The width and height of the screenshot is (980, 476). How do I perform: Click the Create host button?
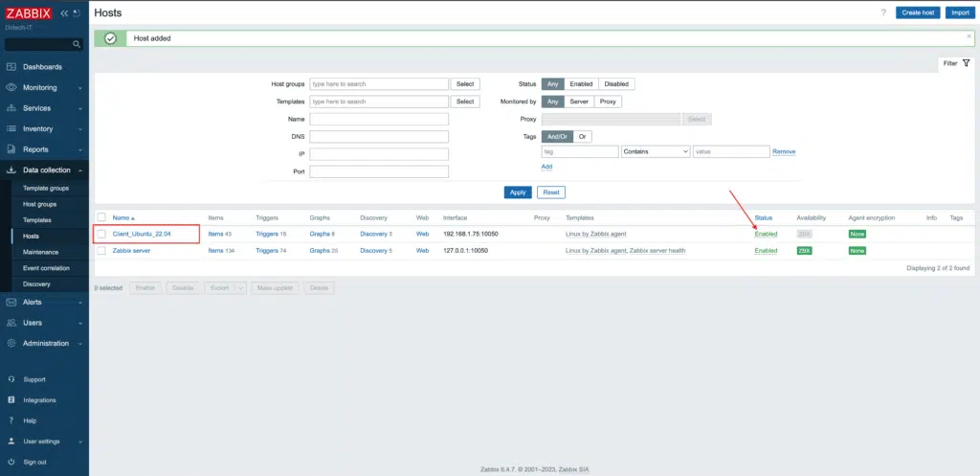(x=918, y=12)
